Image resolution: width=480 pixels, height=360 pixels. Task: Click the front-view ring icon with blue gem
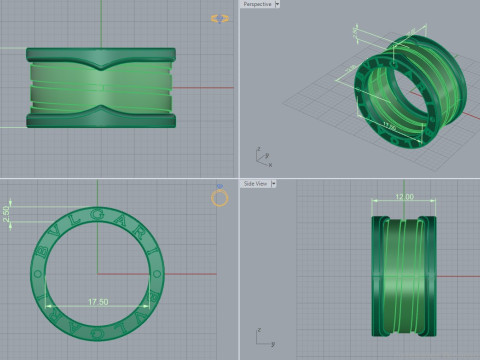[220, 195]
